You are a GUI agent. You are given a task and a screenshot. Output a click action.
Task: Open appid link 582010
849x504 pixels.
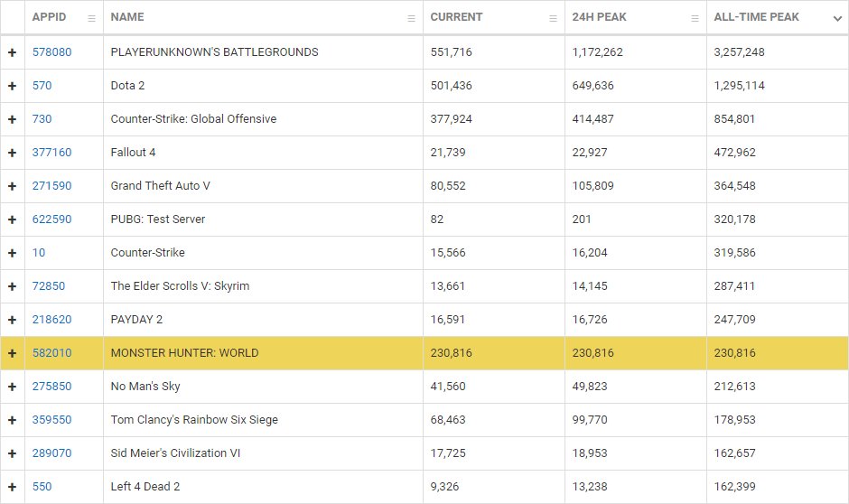pos(52,353)
